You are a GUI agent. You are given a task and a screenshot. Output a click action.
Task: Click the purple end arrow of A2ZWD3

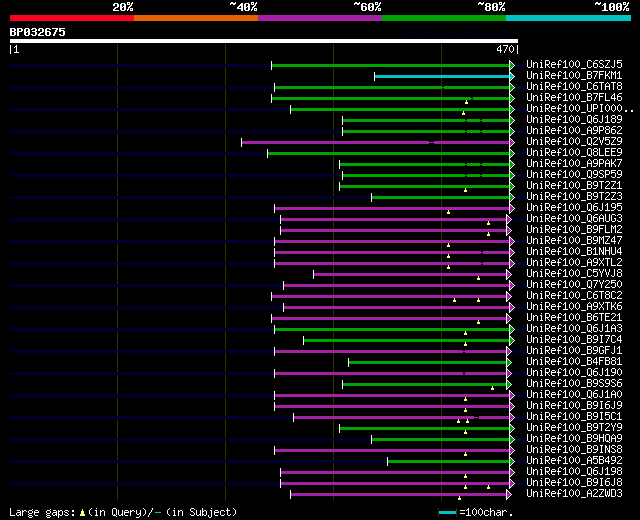tap(509, 495)
